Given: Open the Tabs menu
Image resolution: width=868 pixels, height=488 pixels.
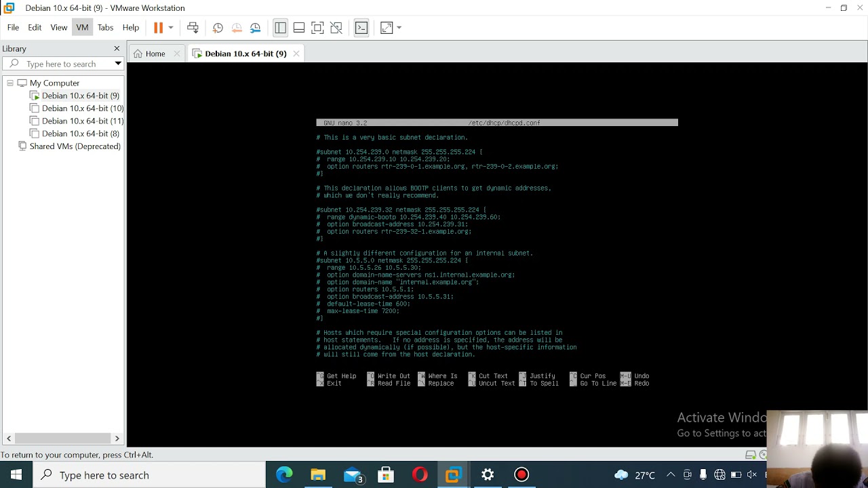Looking at the screenshot, I should (105, 28).
